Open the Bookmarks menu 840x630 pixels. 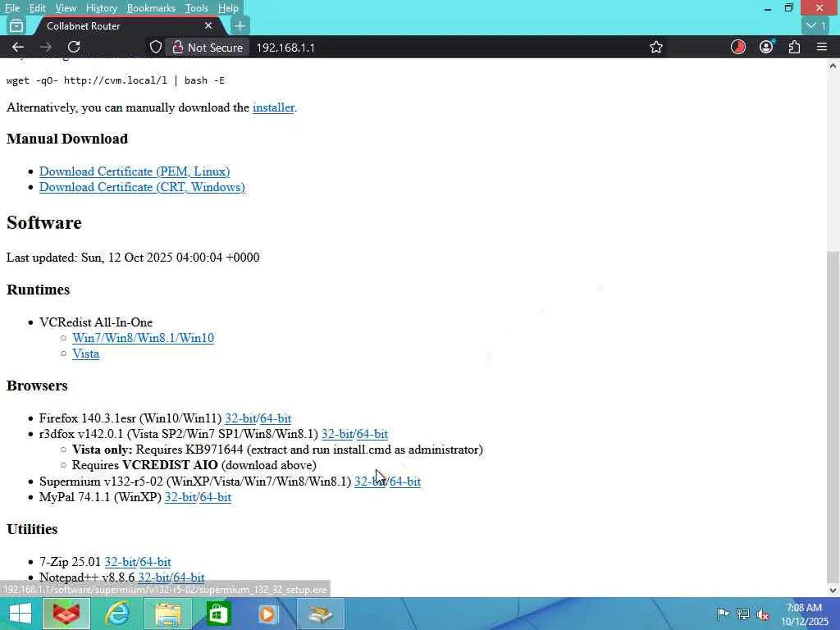coord(151,8)
